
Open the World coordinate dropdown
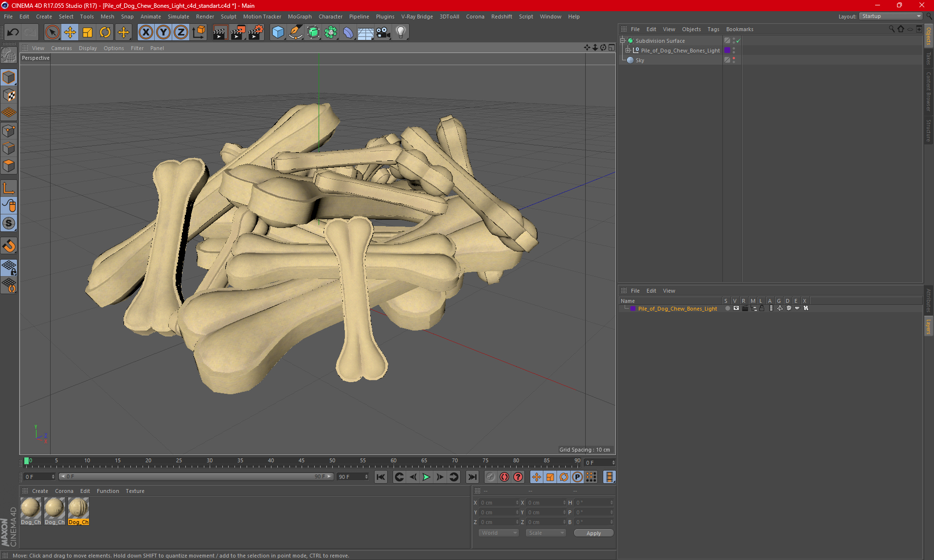coord(499,533)
